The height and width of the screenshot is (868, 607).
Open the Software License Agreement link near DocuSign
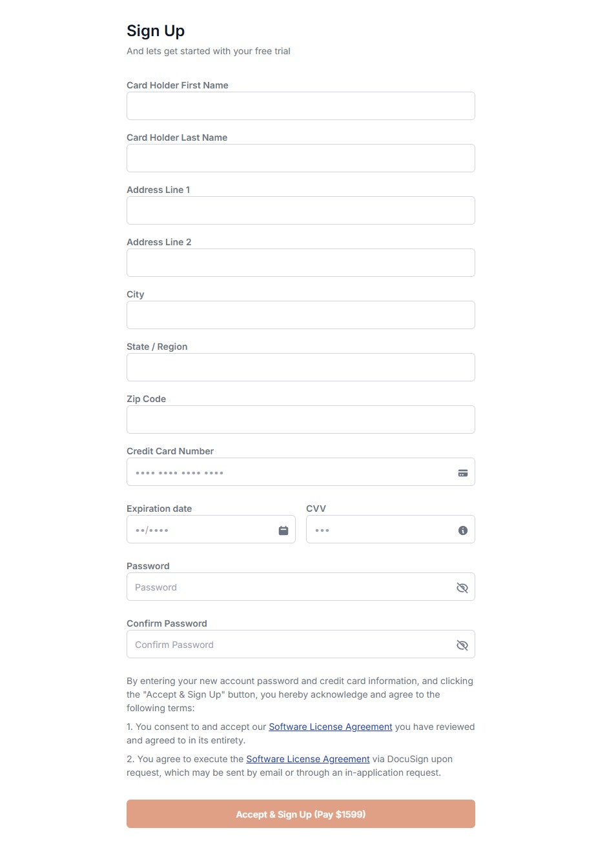[x=308, y=759]
